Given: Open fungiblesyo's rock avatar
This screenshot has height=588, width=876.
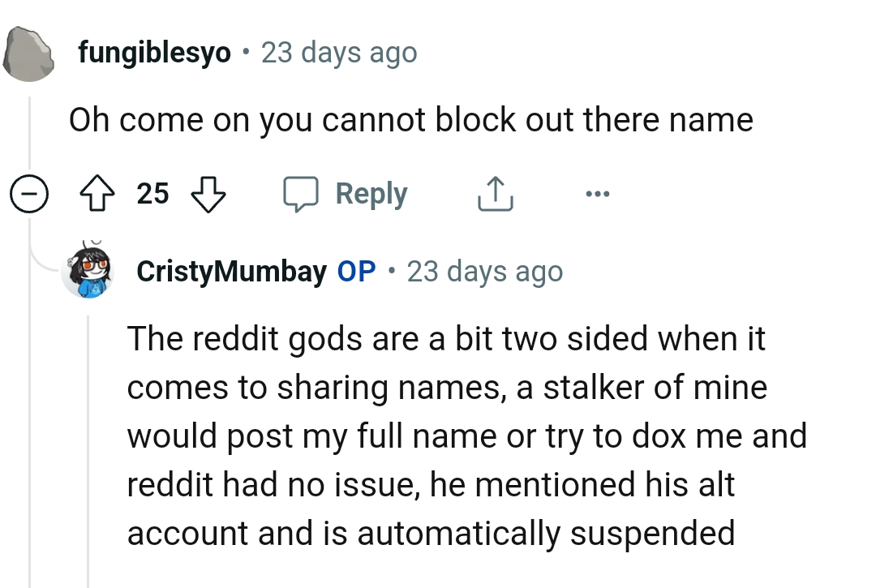Looking at the screenshot, I should [x=30, y=54].
